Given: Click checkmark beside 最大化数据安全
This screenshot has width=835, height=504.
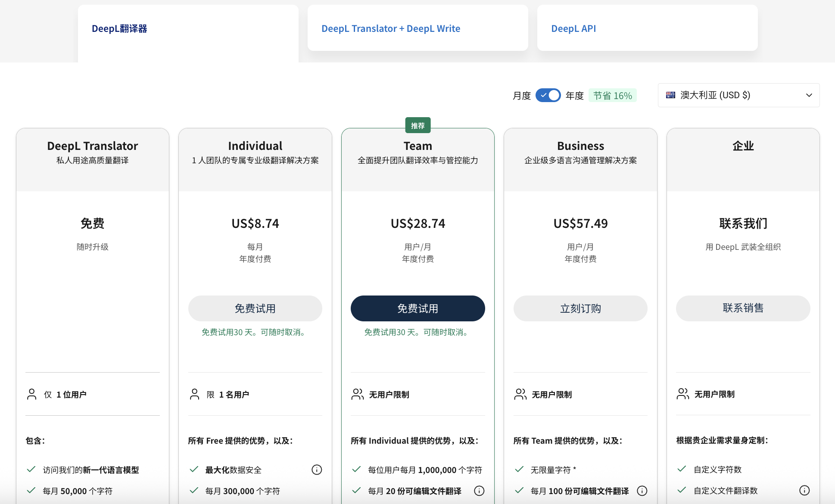Looking at the screenshot, I should (x=194, y=469).
